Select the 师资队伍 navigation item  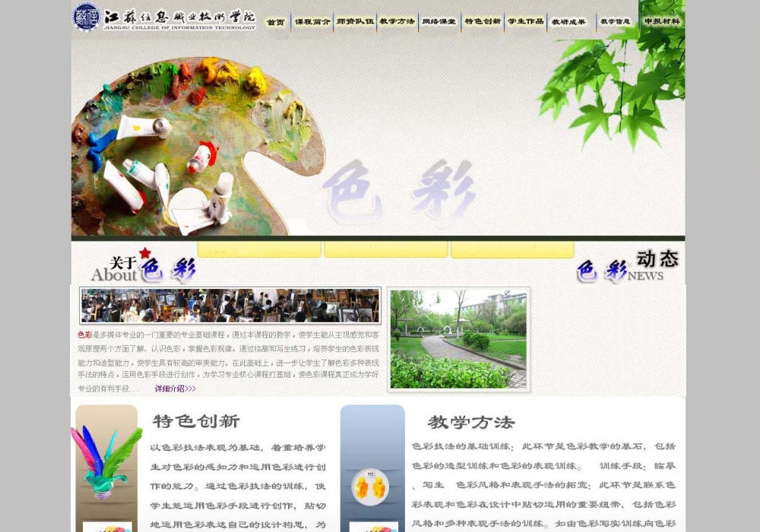pos(355,22)
